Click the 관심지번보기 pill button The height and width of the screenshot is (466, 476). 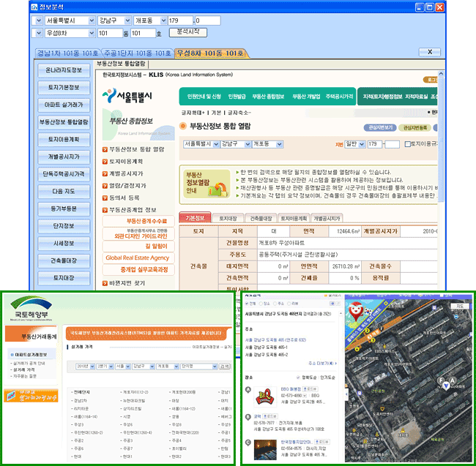(380, 127)
